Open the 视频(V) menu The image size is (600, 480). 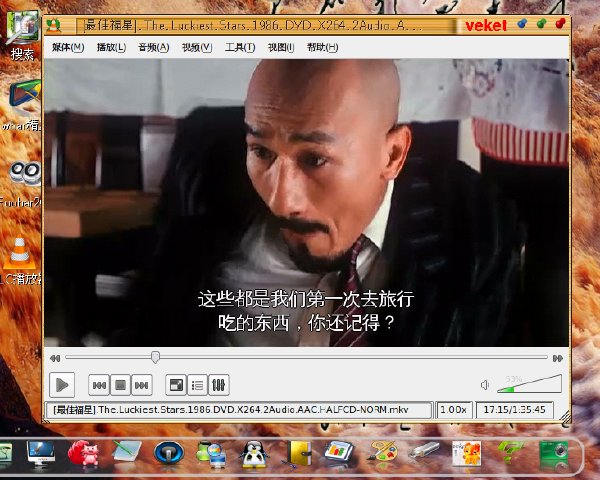[x=197, y=47]
